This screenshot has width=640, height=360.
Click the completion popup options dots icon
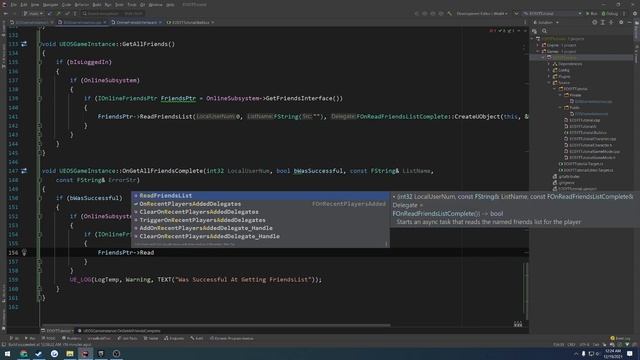pos(386,244)
